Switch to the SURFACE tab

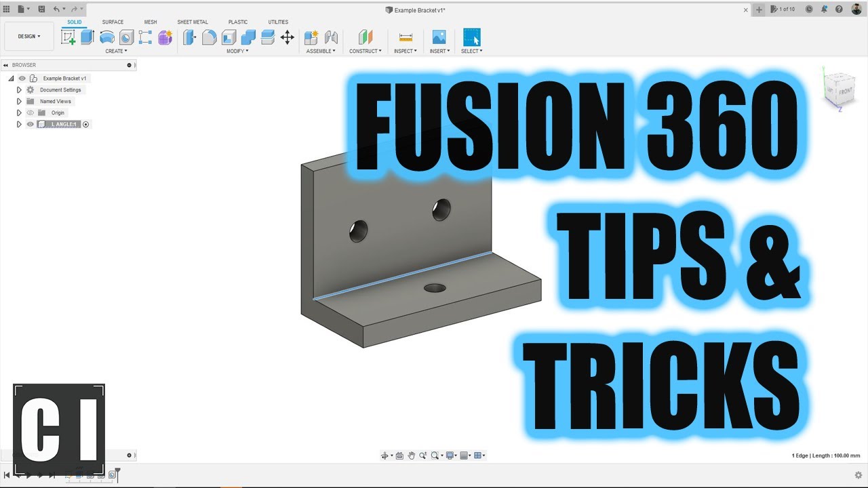tap(113, 22)
